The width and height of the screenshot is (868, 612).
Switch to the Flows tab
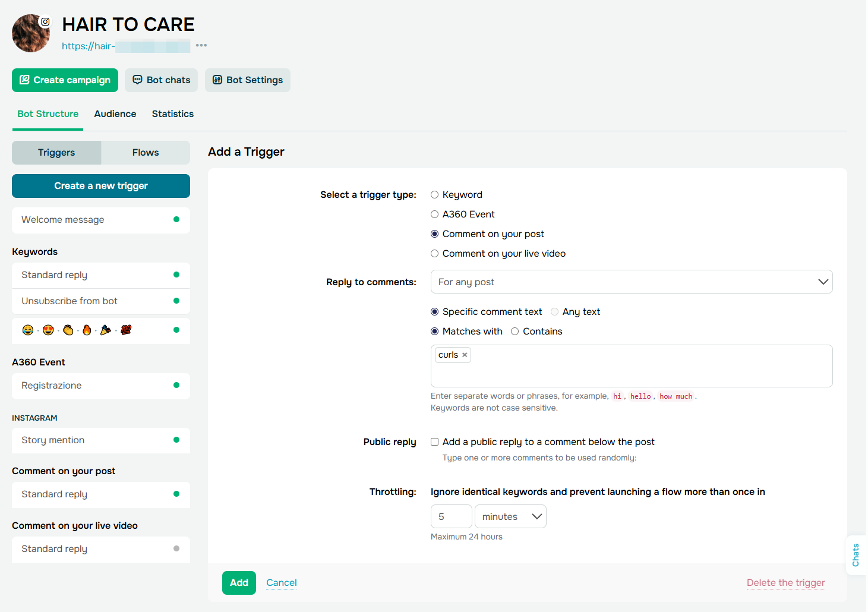pos(146,153)
